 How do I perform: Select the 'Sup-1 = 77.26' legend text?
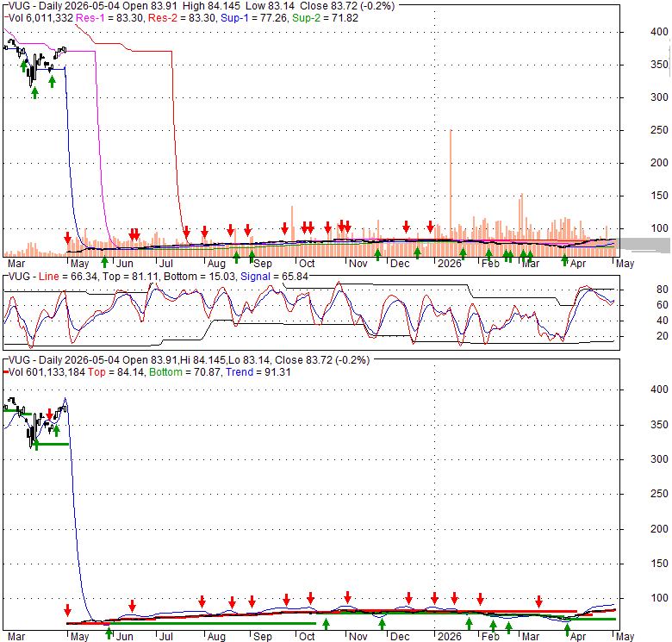click(253, 18)
